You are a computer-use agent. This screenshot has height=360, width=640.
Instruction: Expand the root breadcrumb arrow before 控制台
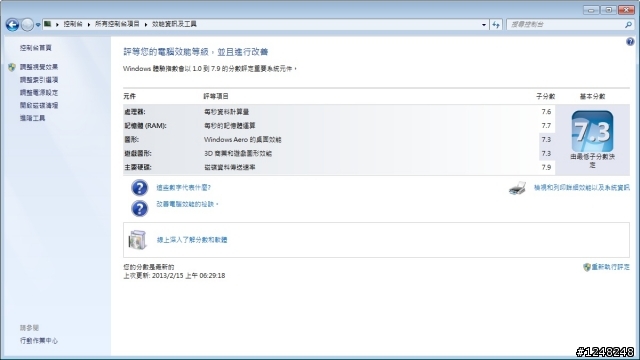coord(57,24)
